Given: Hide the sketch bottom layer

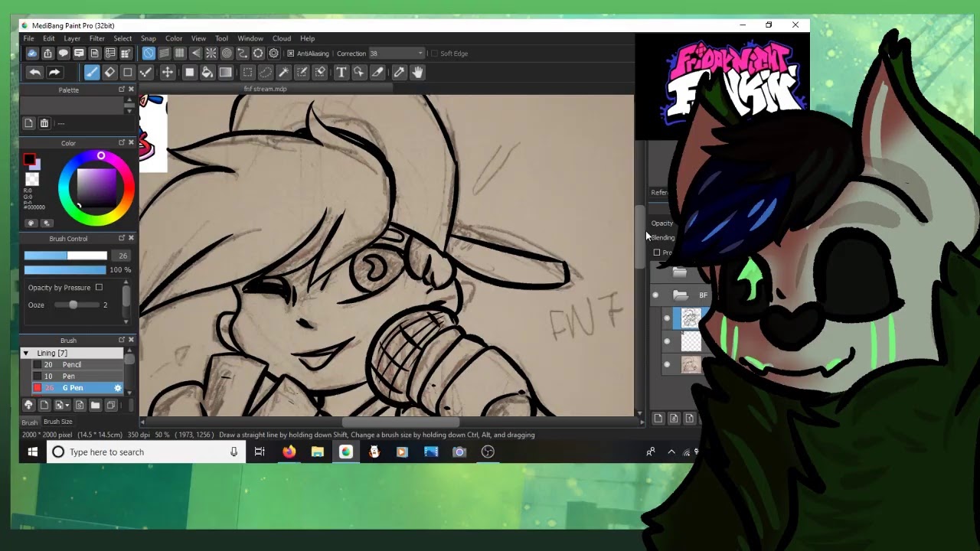Looking at the screenshot, I should (666, 365).
